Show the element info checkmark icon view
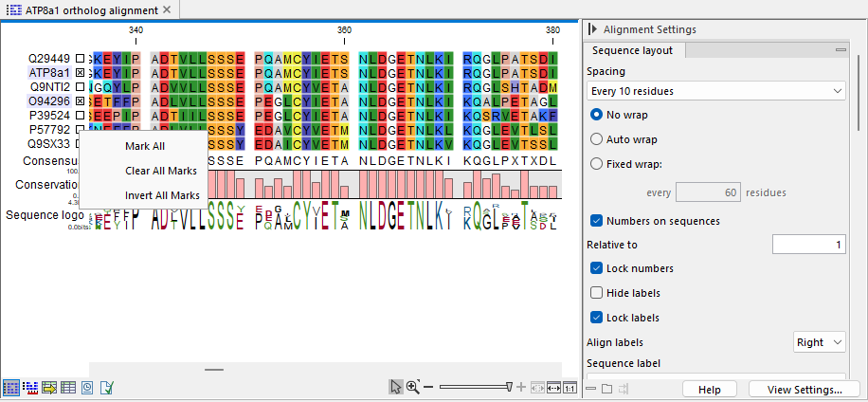This screenshot has height=402, width=868. 107,387
